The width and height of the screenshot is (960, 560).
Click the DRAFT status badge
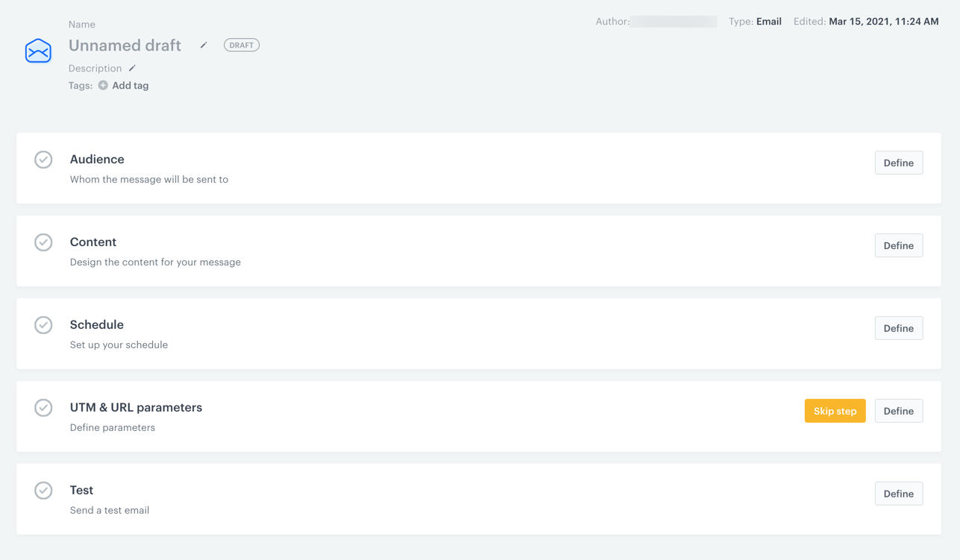[x=241, y=45]
